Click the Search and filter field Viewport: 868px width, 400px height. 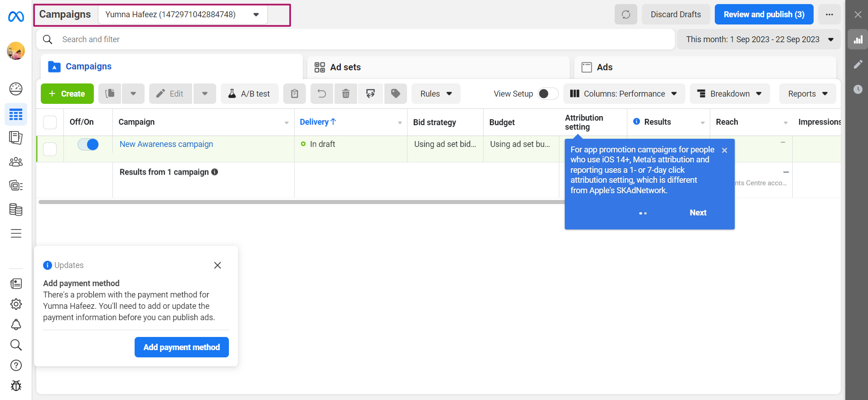[354, 39]
